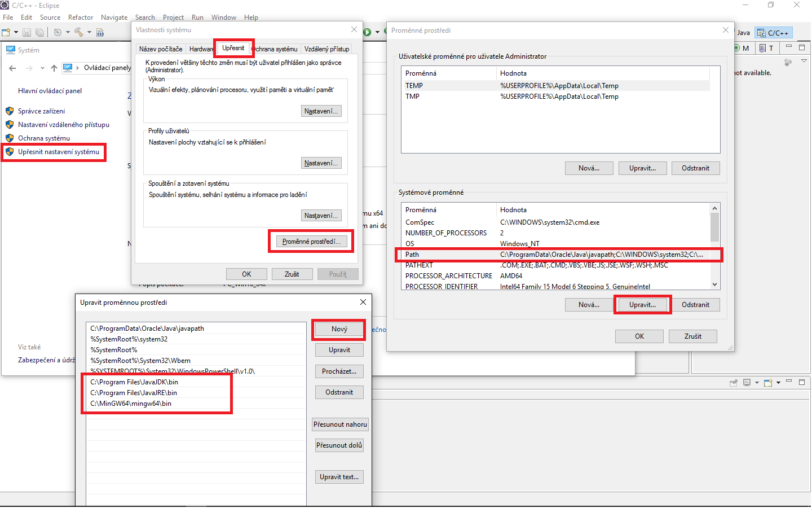Switch to the Java perspective
The width and height of the screenshot is (812, 508).
tap(743, 32)
